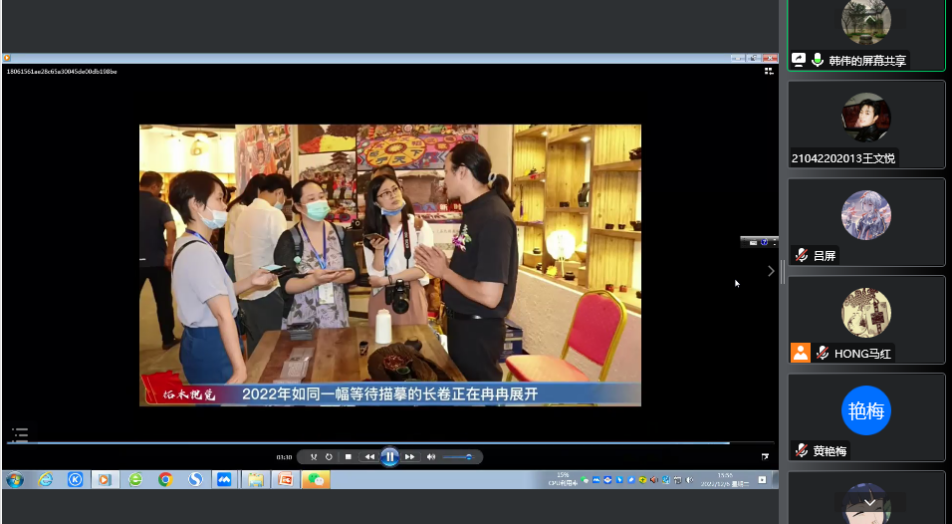The image size is (952, 524).
Task: Stop video playback
Action: click(348, 457)
